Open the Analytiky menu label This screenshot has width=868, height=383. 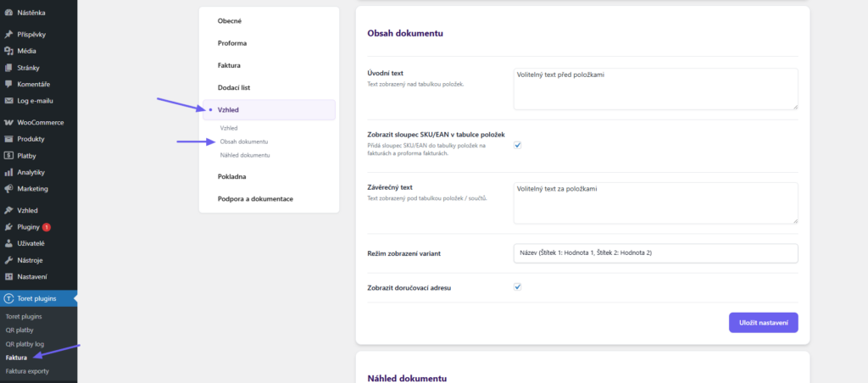31,172
